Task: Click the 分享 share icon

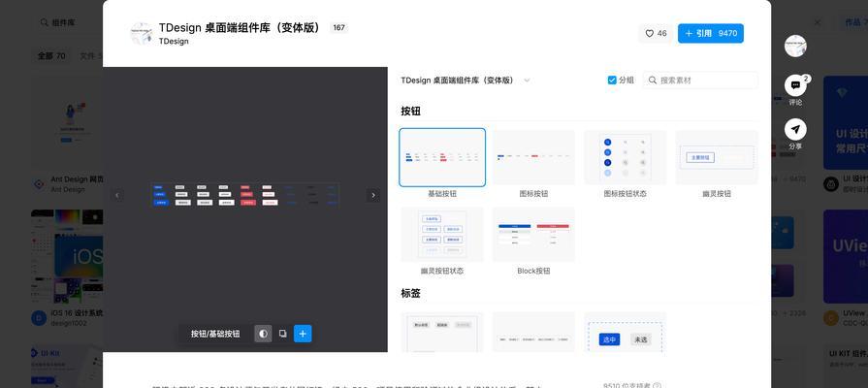Action: (795, 130)
